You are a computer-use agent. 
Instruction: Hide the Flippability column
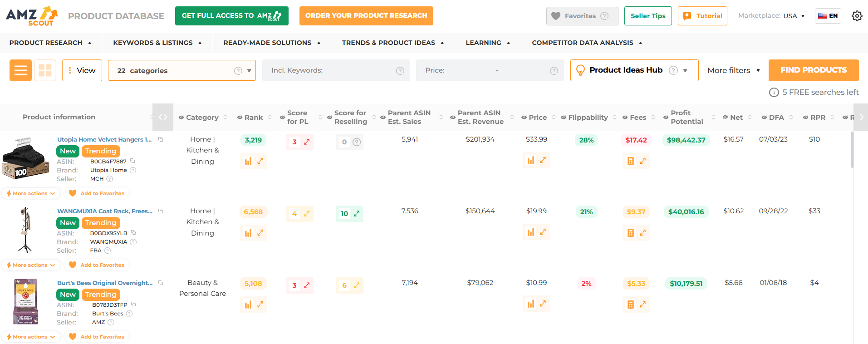pyautogui.click(x=564, y=118)
